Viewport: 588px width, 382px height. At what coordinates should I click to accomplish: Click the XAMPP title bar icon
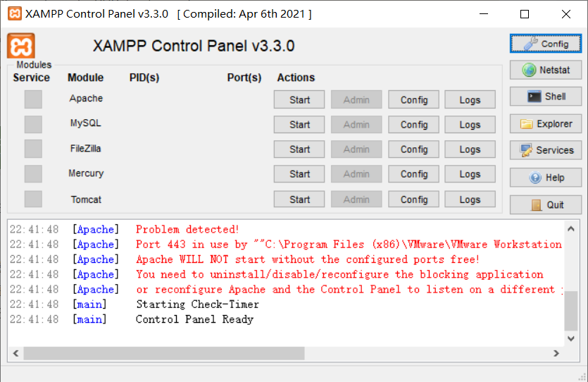tap(15, 14)
